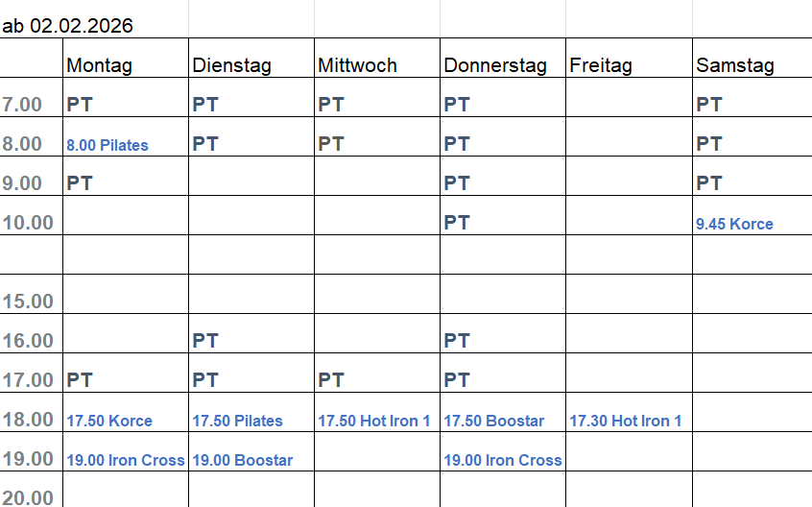Click the ab 02.02.2026 date cell
The width and height of the screenshot is (812, 507).
(x=68, y=26)
